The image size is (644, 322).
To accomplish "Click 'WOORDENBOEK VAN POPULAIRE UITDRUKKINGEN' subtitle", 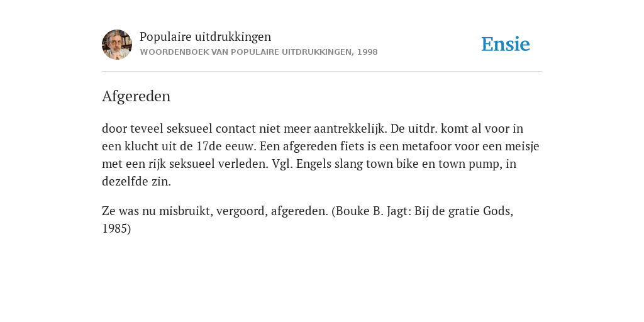I will click(246, 52).
